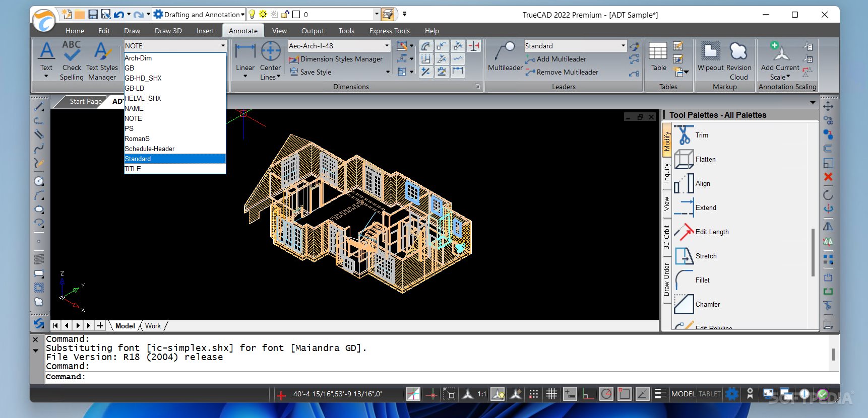Open the TrueCAD application logo menu
868x418 pixels.
click(44, 21)
